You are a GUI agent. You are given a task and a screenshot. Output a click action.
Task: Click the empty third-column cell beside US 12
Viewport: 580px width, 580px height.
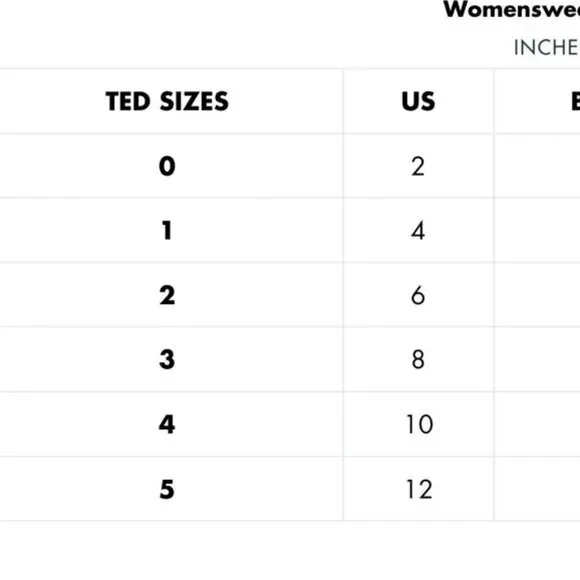point(537,489)
